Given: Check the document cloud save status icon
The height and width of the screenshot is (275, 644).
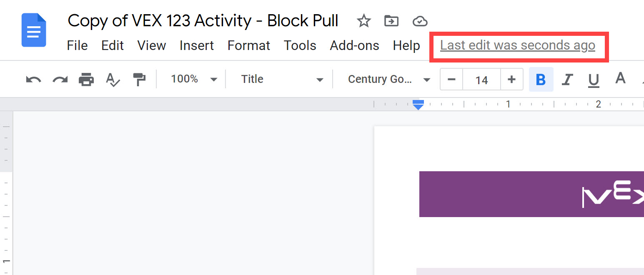Looking at the screenshot, I should click(x=420, y=21).
